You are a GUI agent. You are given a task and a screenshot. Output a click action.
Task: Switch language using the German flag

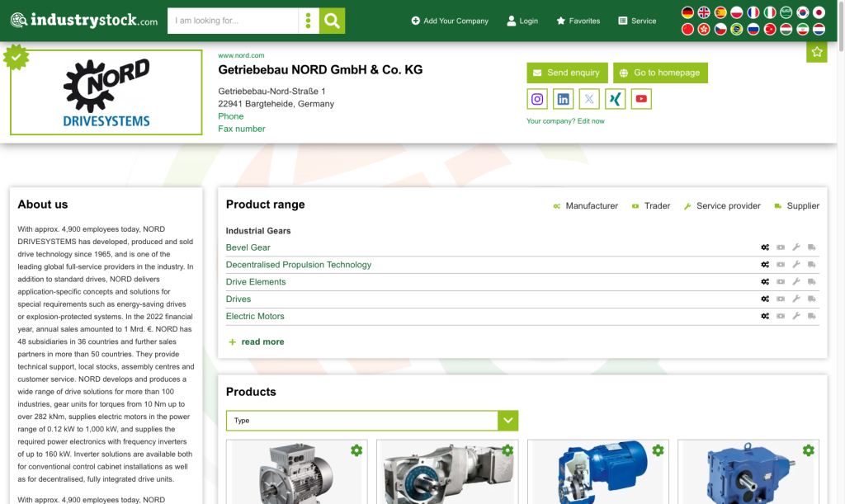coord(687,12)
